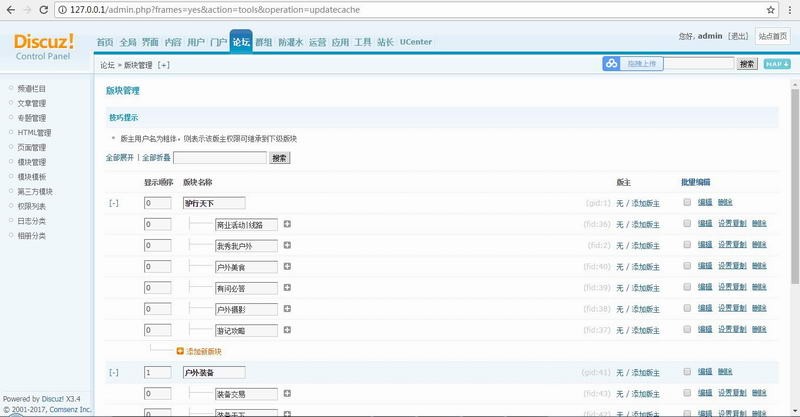
Task: Click 编辑 link for 驴行天下 row
Action: tap(705, 203)
